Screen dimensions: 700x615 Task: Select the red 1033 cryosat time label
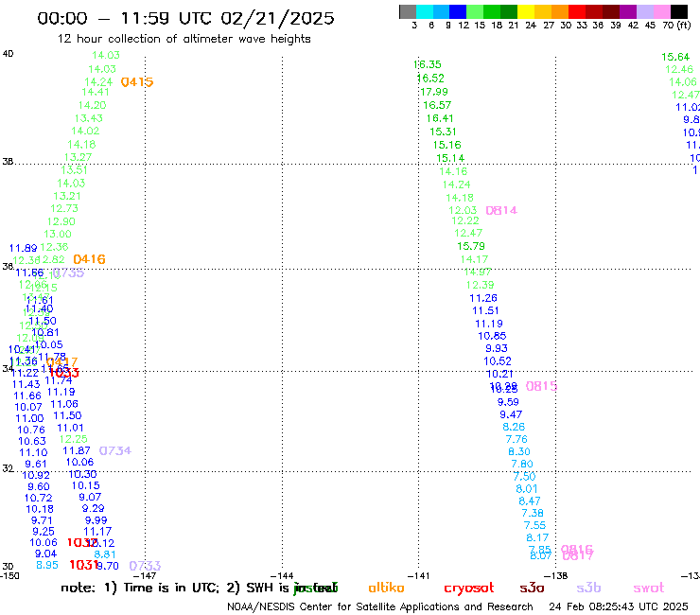tap(63, 372)
